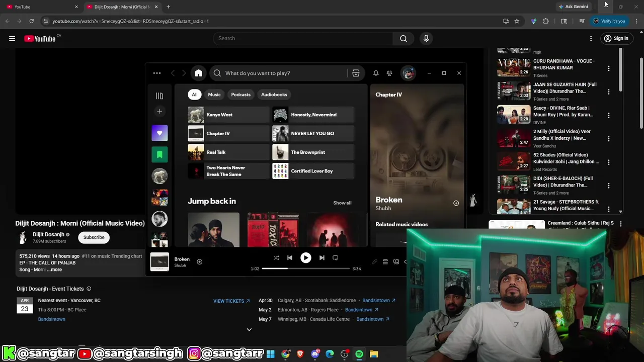Open NEVER LET YOU GO tile
Viewport: 644px width, 362px height.
[x=313, y=133]
